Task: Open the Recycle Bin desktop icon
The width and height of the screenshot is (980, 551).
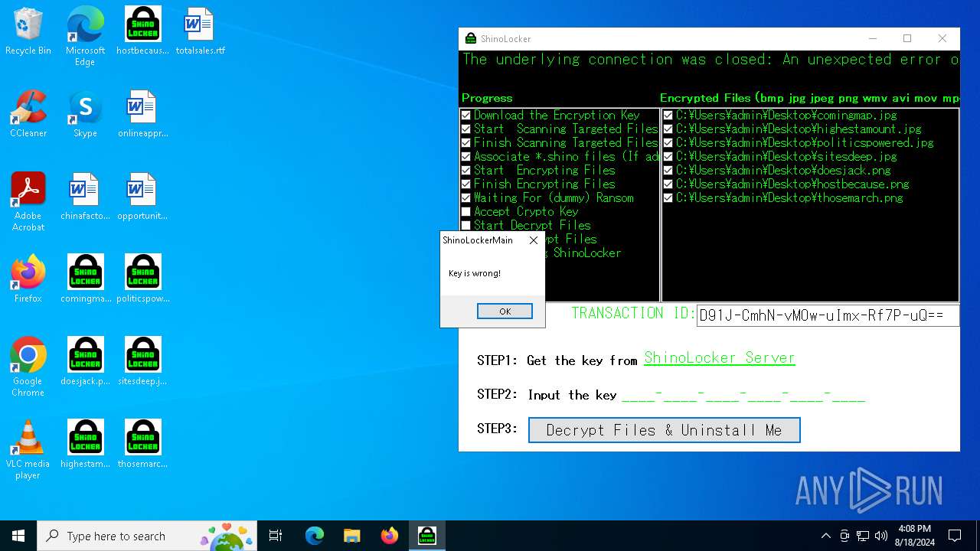Action: (x=28, y=31)
